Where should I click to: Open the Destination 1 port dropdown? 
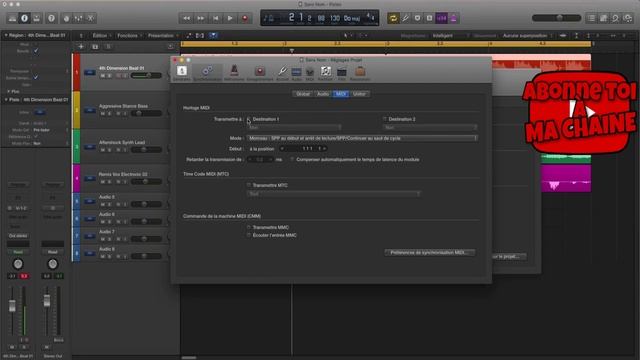[294, 128]
